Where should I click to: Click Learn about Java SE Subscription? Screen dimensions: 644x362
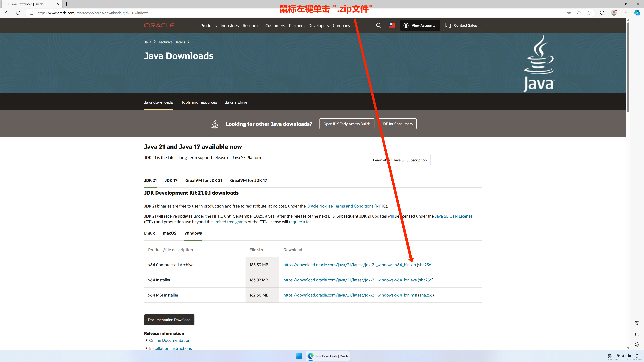pos(400,160)
